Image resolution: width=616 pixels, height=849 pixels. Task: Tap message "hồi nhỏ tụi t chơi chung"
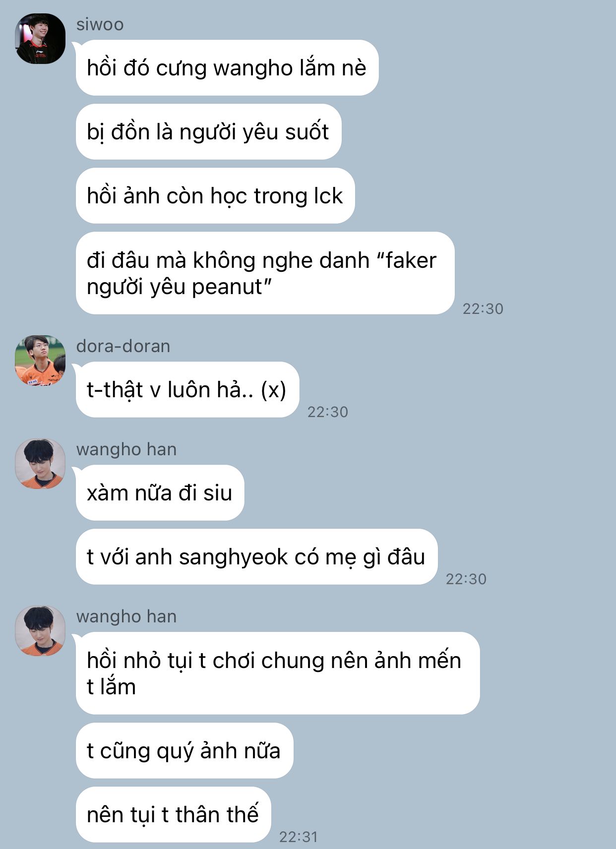(x=278, y=673)
